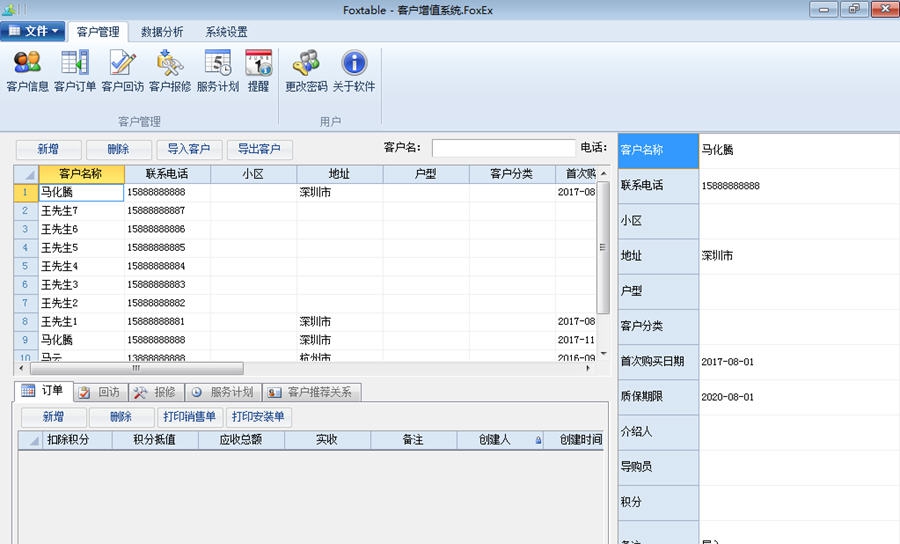Click the 导入客户 import button
900x544 pixels.
coord(188,149)
